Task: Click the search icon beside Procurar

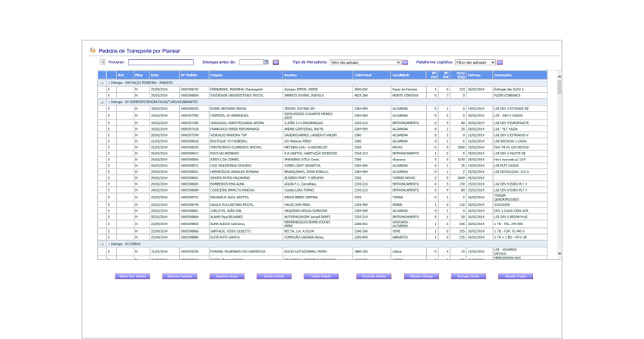Action: 103,62
